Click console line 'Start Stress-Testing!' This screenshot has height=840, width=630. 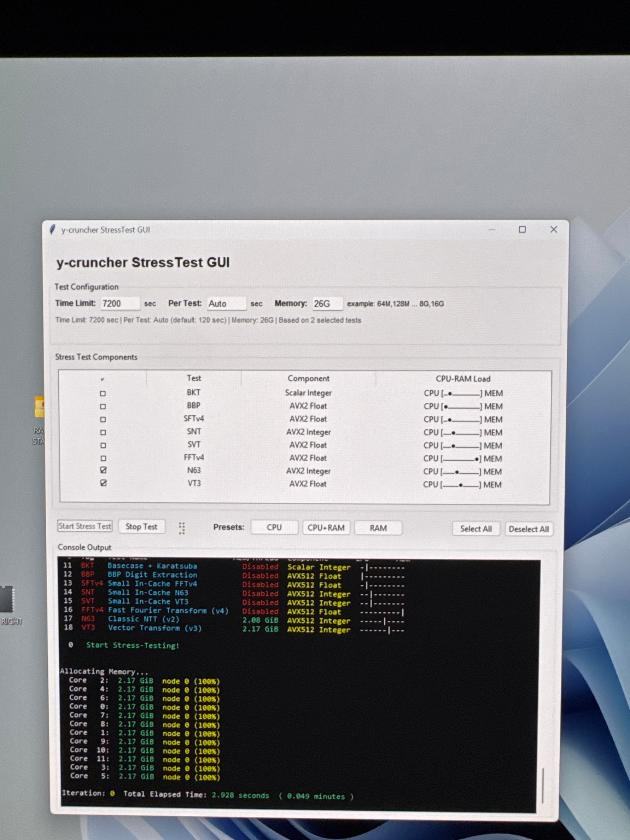pyautogui.click(x=132, y=646)
